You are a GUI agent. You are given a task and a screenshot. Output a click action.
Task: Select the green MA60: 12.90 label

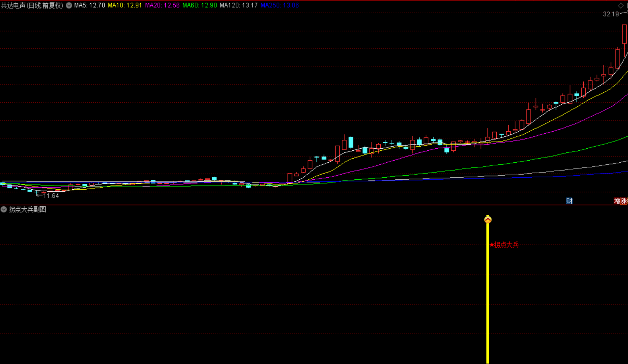(x=200, y=5)
